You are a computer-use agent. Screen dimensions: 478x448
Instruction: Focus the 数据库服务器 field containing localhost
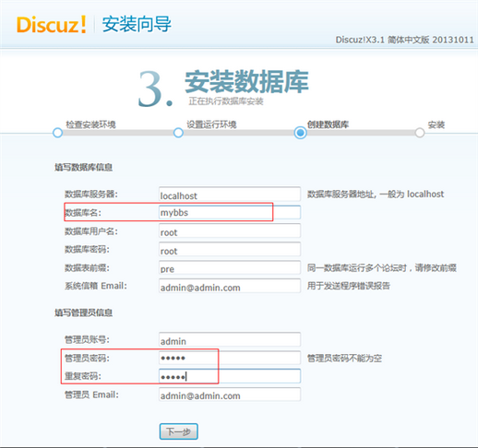pos(230,195)
